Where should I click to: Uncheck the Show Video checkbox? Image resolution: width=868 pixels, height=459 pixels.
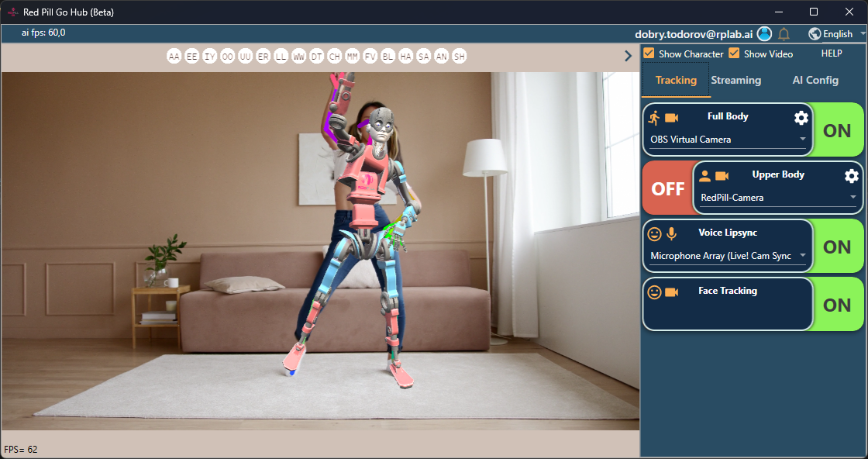coord(734,53)
